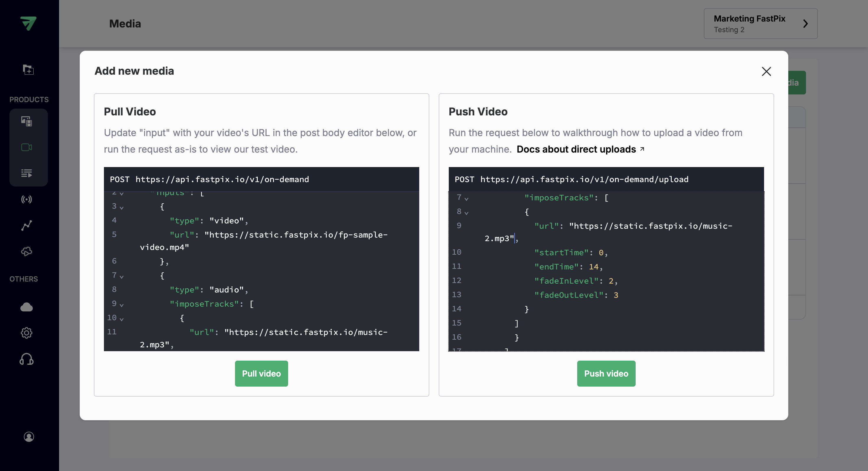Fold line 8 block in Push editor

point(466,213)
